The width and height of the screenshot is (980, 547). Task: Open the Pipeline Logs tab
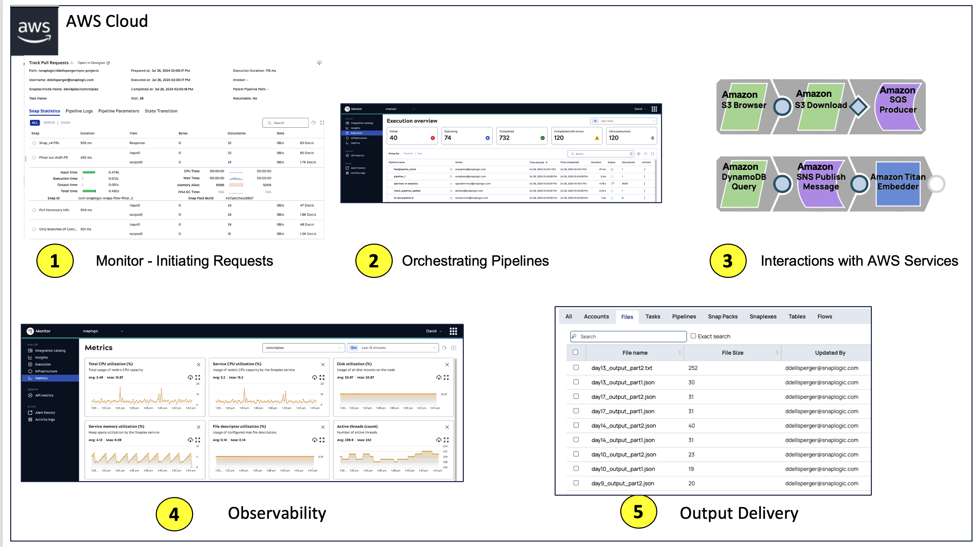(79, 111)
